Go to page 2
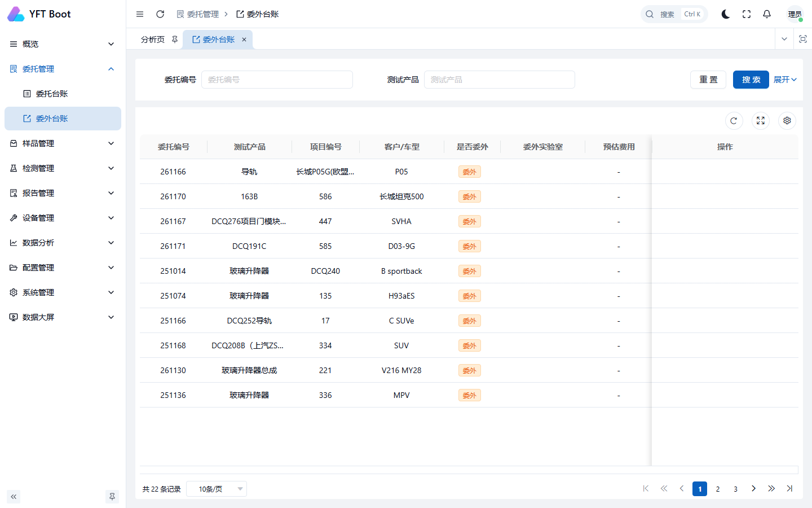Viewport: 812px width, 508px height. pyautogui.click(x=718, y=489)
